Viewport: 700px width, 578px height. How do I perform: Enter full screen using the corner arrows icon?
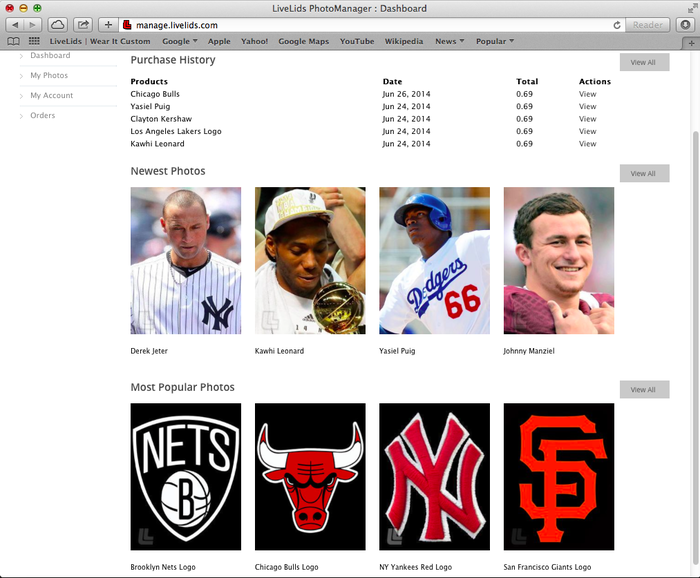[x=692, y=8]
